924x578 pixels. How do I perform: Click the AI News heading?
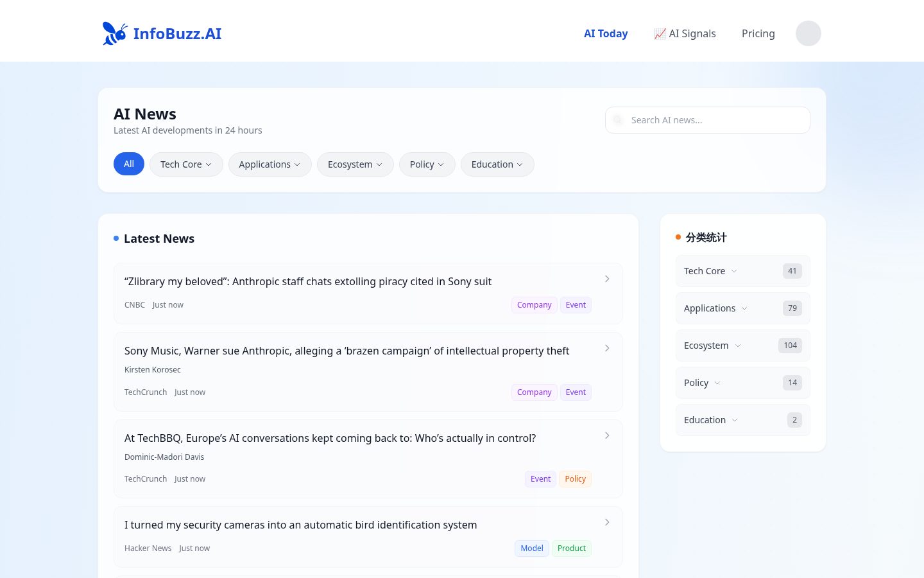[x=145, y=114]
